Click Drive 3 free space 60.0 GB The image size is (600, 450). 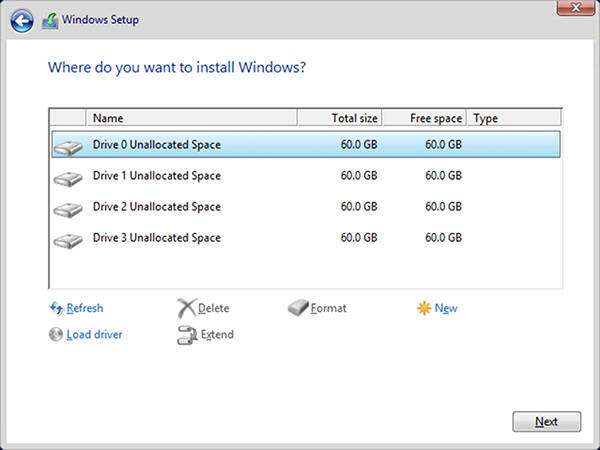443,238
